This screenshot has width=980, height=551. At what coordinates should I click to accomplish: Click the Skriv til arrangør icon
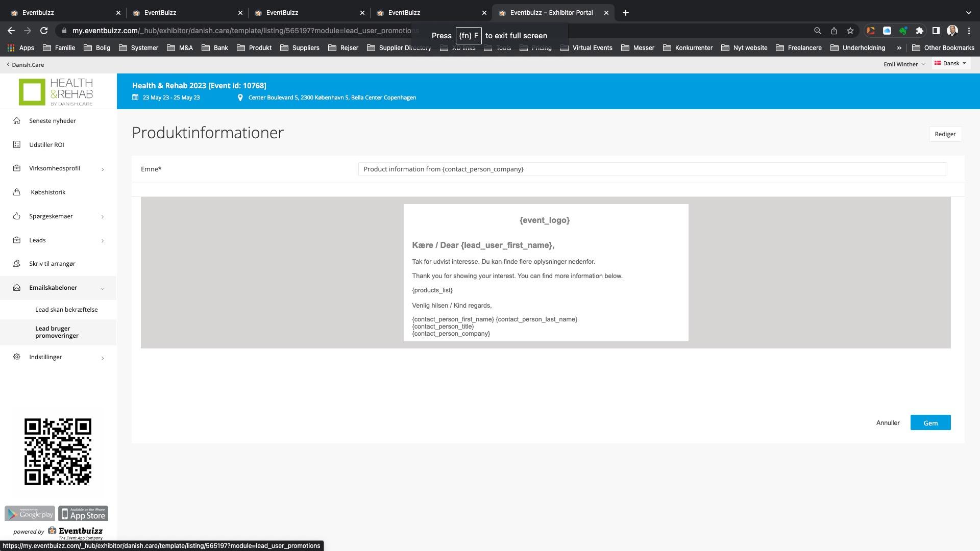pos(17,264)
